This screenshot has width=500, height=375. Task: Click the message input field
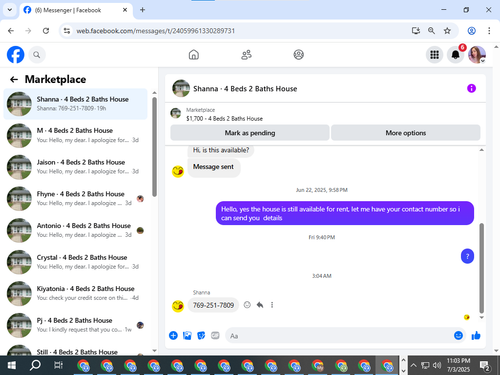(x=340, y=336)
